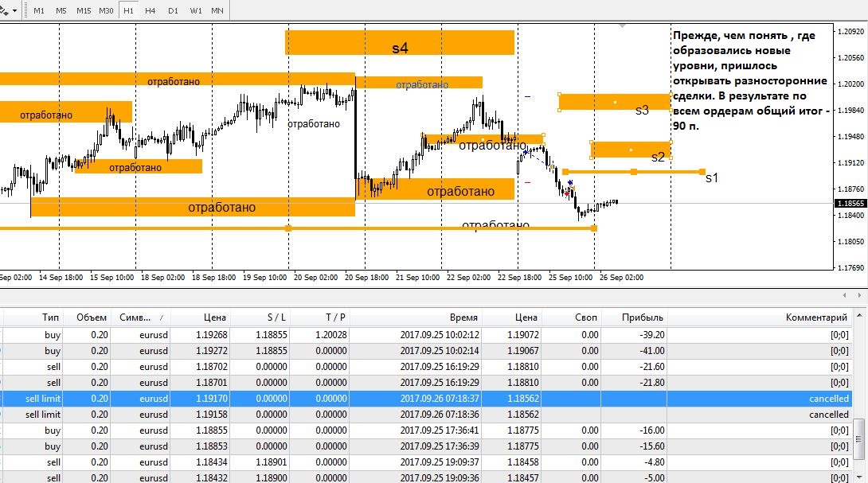Screen dimensions: 868x483
Task: Select the sell limit order priced 1.19170
Action: click(426, 399)
